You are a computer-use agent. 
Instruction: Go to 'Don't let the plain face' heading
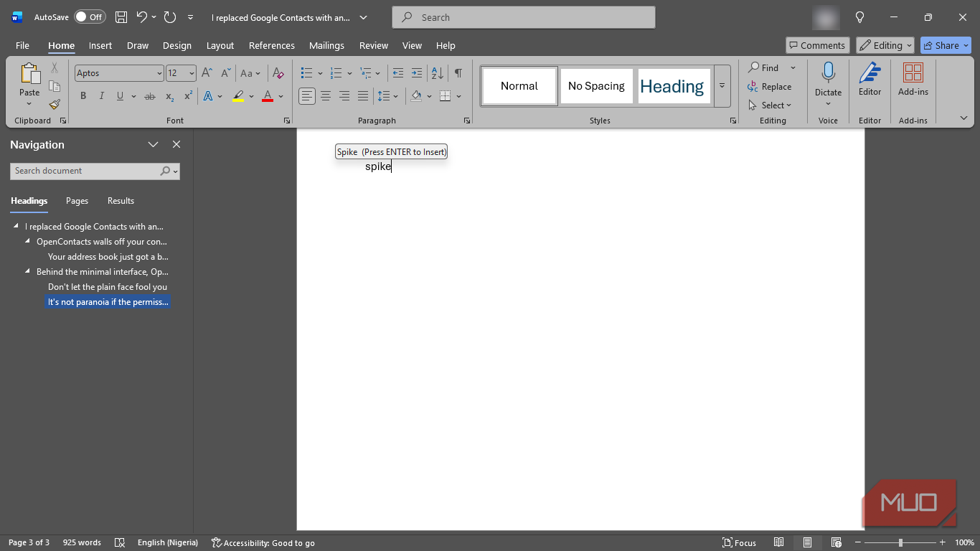point(108,287)
